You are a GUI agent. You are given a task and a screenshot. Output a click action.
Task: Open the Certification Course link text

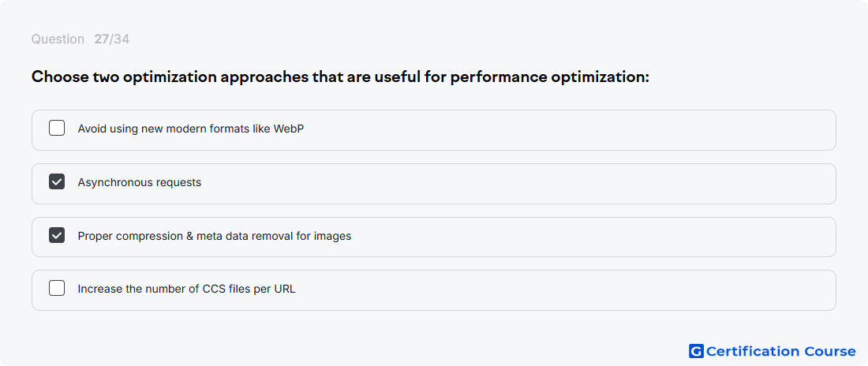780,352
